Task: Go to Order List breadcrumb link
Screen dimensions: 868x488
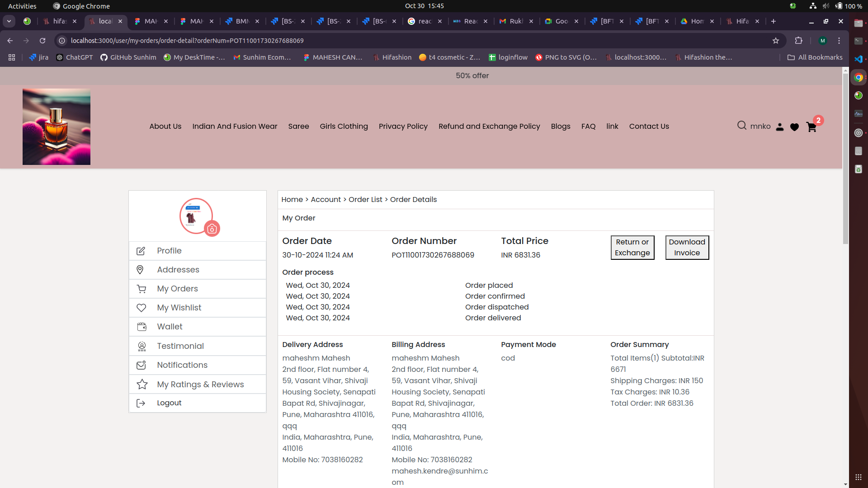Action: 365,200
